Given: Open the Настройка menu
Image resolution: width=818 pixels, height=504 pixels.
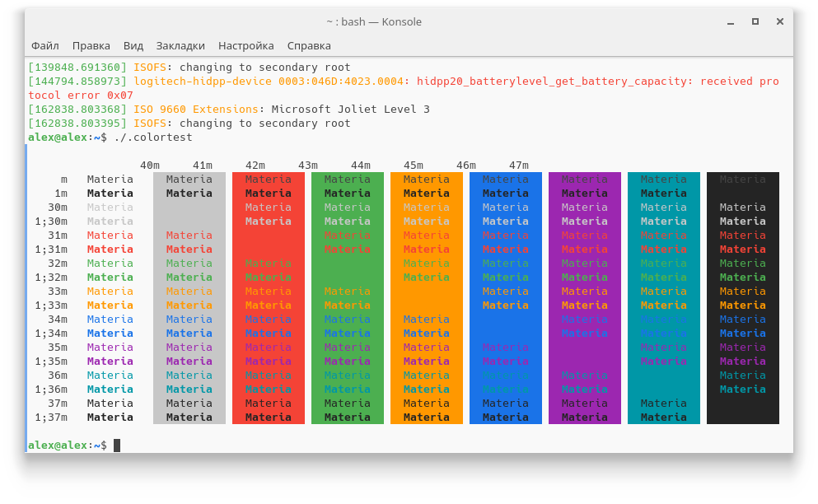Looking at the screenshot, I should tap(245, 46).
